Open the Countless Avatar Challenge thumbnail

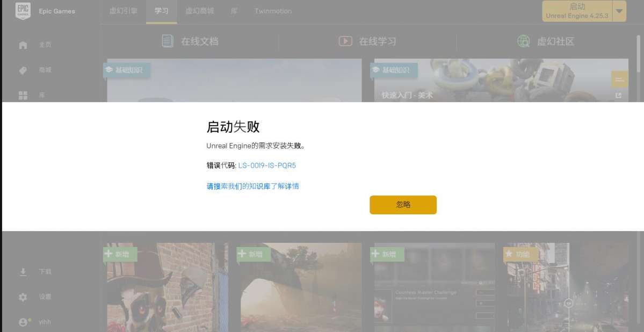[x=435, y=287]
